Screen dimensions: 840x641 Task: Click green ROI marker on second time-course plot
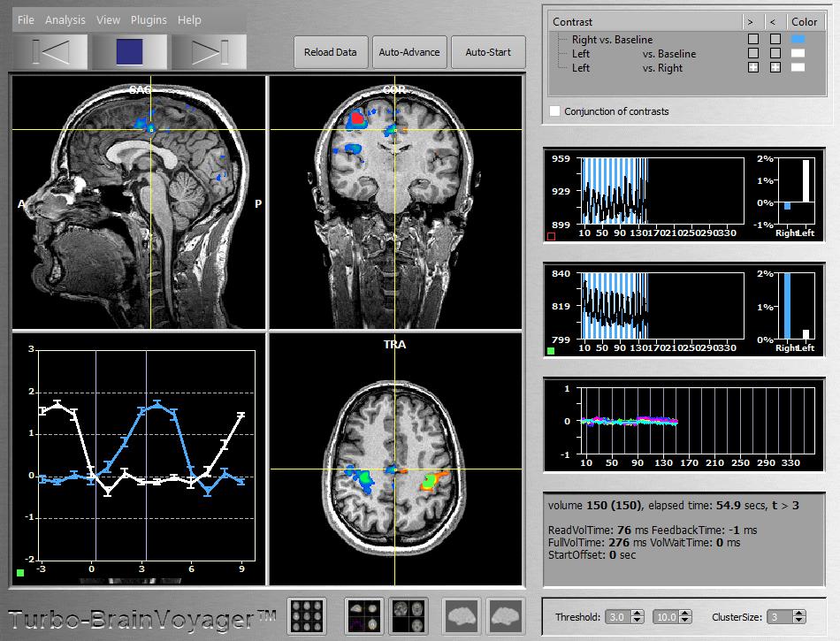point(552,351)
